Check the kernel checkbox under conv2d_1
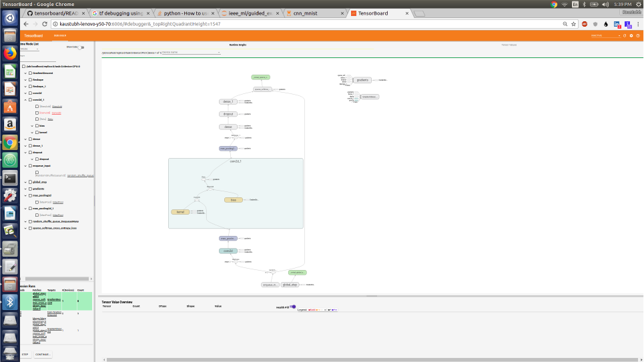644x362 pixels. tap(37, 132)
